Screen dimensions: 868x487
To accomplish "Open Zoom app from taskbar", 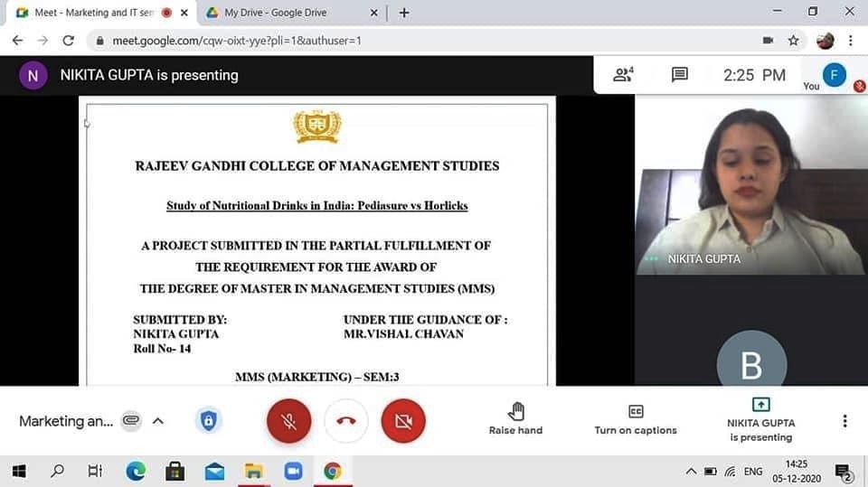I will click(x=293, y=471).
